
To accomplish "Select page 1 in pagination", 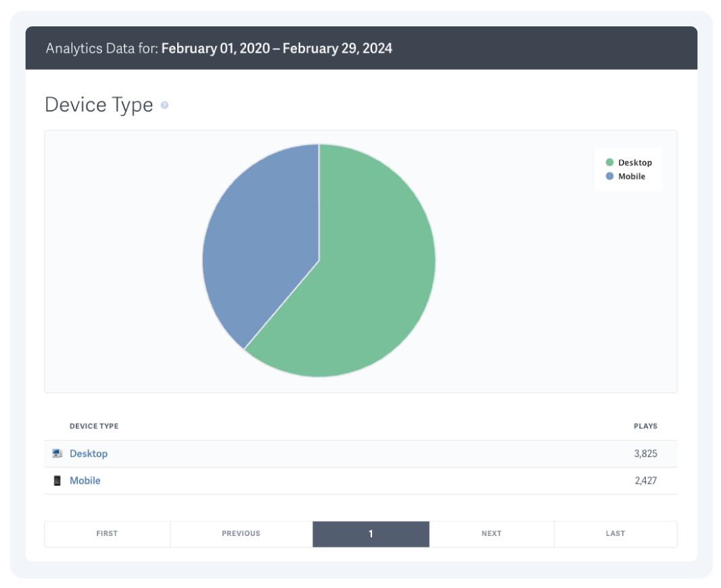I will [x=371, y=533].
